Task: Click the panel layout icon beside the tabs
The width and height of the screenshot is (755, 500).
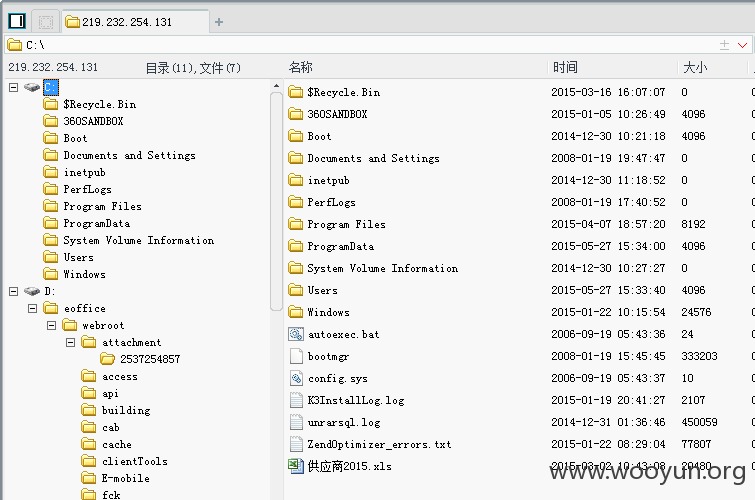Action: click(x=17, y=21)
